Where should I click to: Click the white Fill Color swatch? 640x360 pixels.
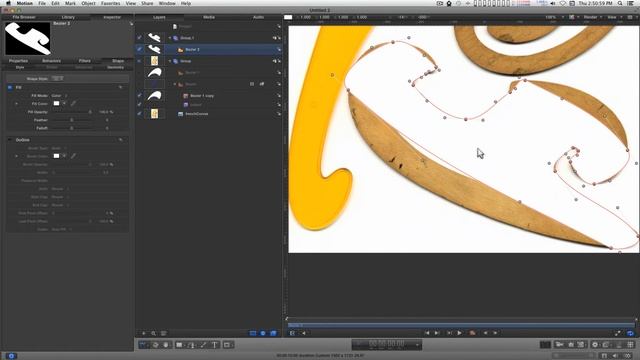[x=56, y=104]
